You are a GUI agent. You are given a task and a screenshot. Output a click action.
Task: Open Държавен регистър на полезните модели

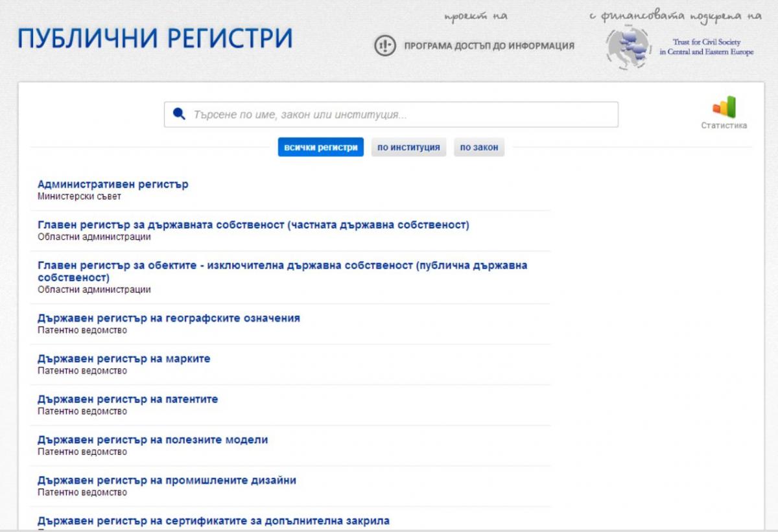point(152,439)
